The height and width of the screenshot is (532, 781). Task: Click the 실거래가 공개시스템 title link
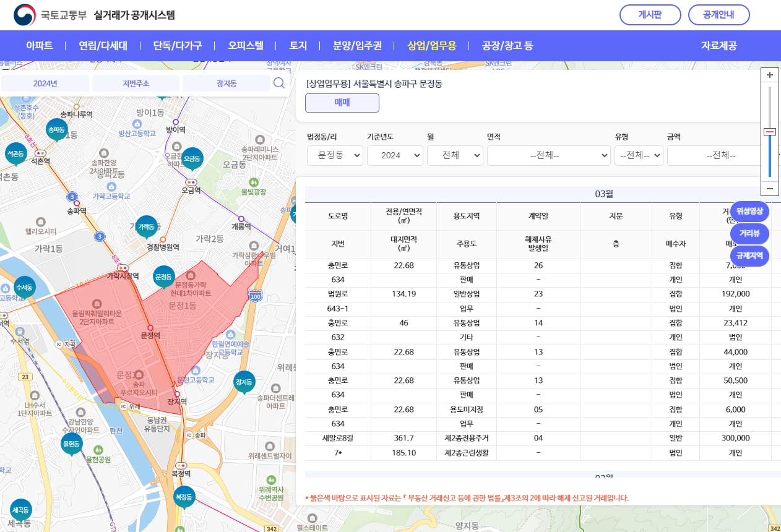[134, 15]
